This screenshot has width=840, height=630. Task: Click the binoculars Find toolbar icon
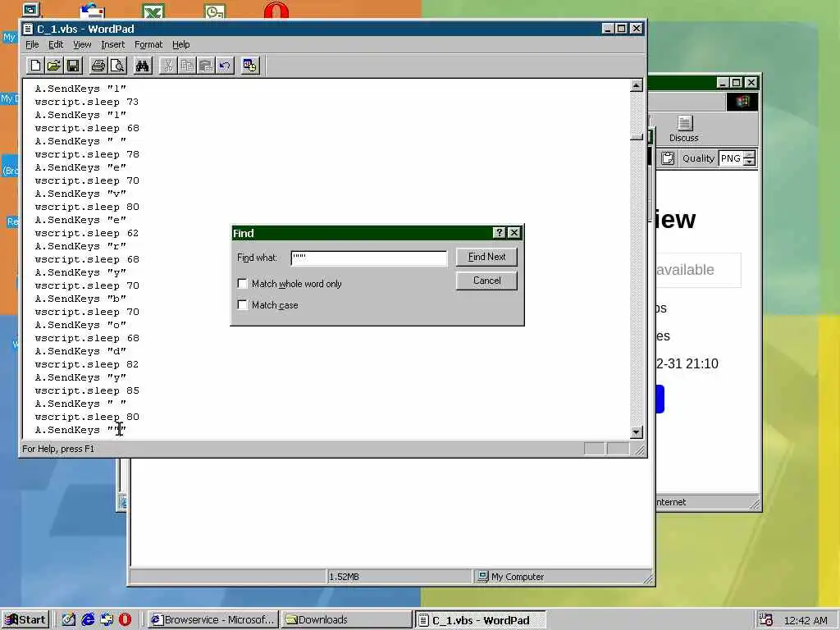143,66
